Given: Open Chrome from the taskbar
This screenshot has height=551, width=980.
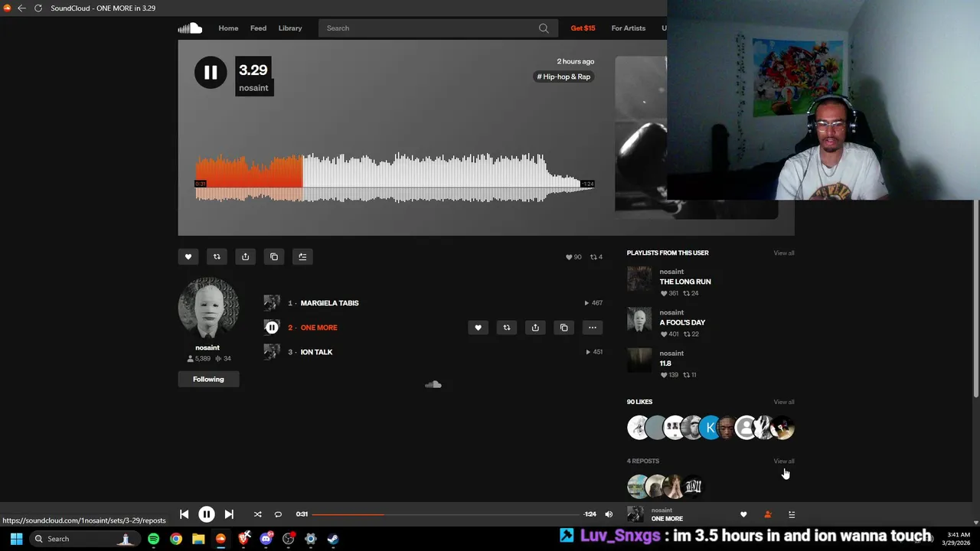Looking at the screenshot, I should 176,539.
